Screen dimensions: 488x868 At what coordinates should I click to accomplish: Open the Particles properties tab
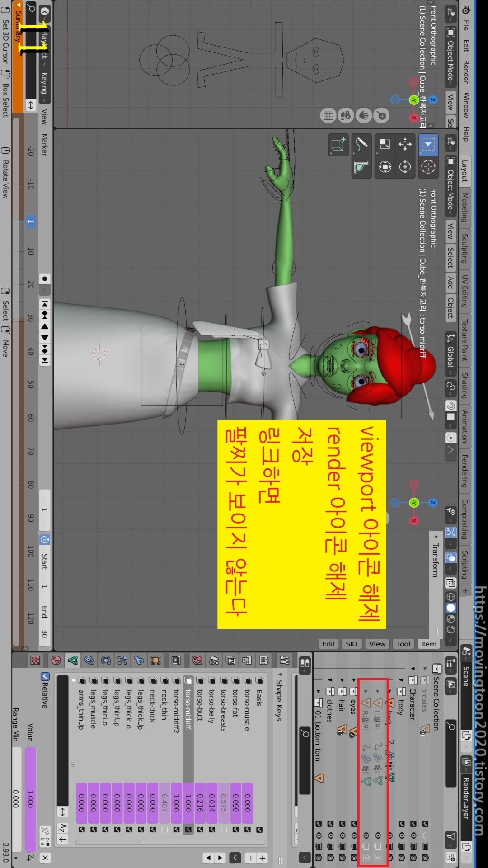tap(122, 660)
